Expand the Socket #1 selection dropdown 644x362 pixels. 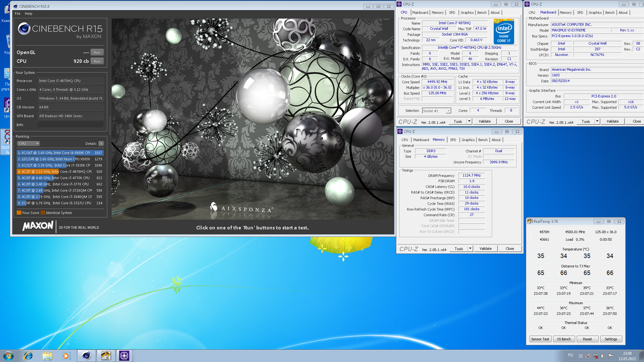tap(448, 111)
